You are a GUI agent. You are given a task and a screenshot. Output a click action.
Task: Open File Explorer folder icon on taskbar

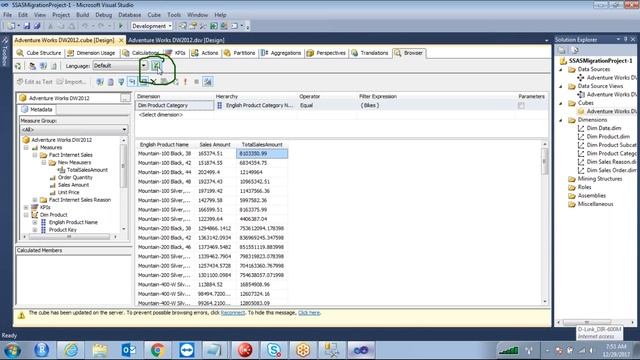point(100,350)
